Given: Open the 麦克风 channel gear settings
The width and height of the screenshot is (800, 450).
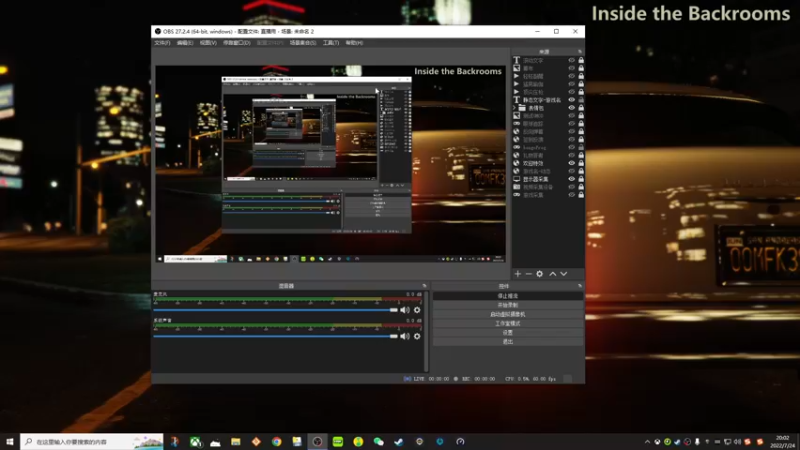Looking at the screenshot, I should (417, 310).
